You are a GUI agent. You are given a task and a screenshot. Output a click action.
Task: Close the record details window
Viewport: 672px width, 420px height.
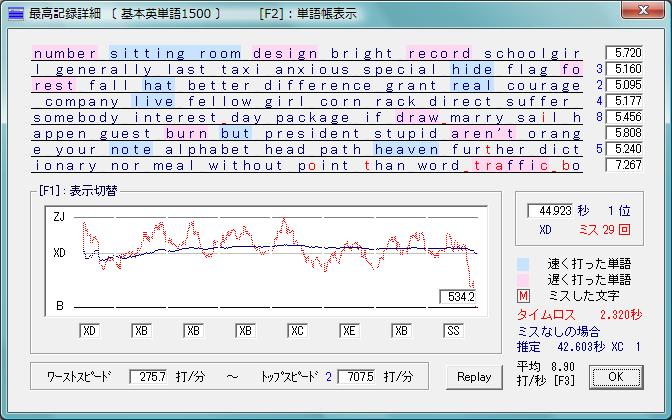point(643,10)
